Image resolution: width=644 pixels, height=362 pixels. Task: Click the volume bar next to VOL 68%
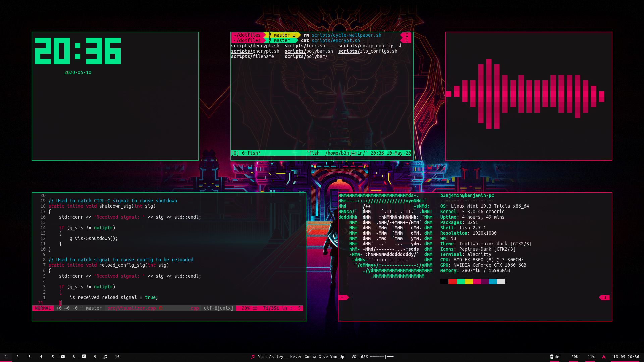(382, 357)
